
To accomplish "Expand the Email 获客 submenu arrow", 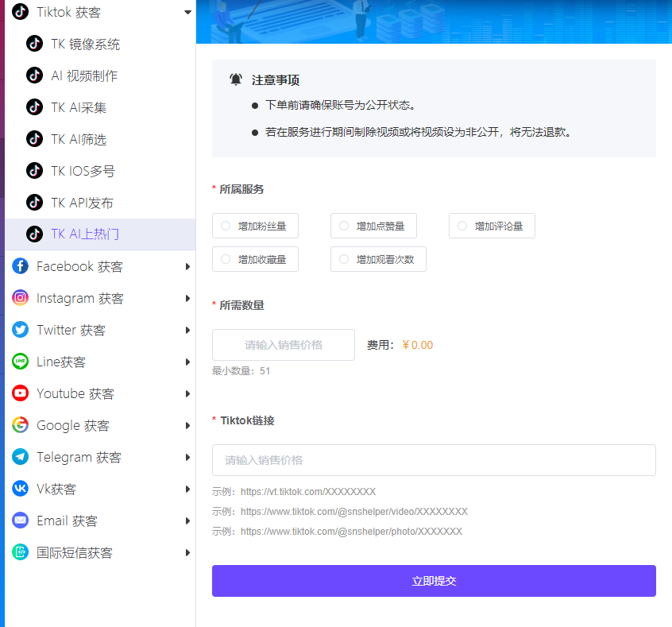I will coord(187,521).
